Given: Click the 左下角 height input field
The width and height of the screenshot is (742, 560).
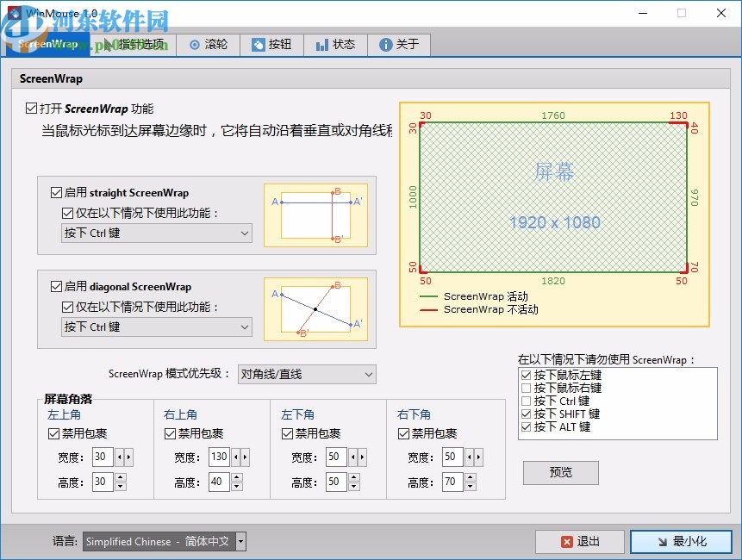Looking at the screenshot, I should [336, 482].
